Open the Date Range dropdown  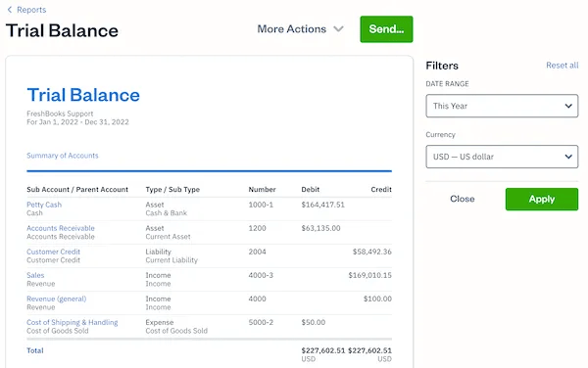tap(502, 106)
